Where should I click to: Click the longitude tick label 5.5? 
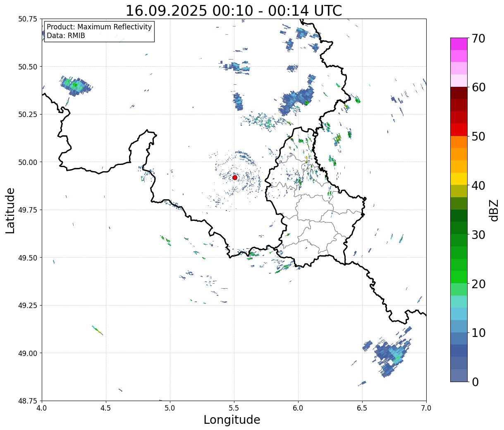[x=234, y=408]
